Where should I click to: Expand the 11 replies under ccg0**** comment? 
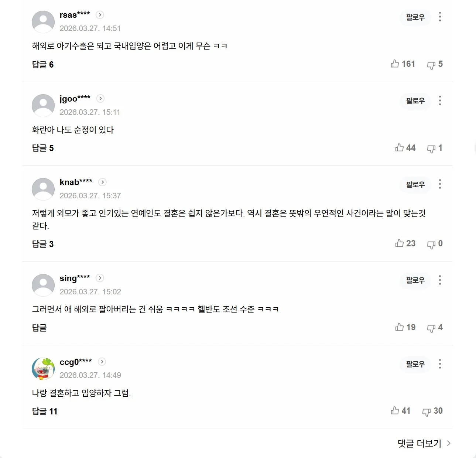pyautogui.click(x=45, y=411)
